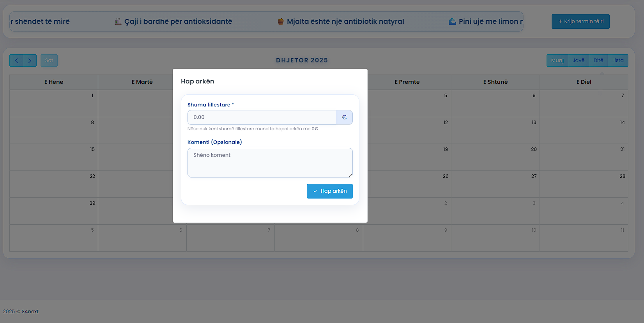Switch calendar to Muaj view
Image resolution: width=644 pixels, height=323 pixels.
[557, 60]
